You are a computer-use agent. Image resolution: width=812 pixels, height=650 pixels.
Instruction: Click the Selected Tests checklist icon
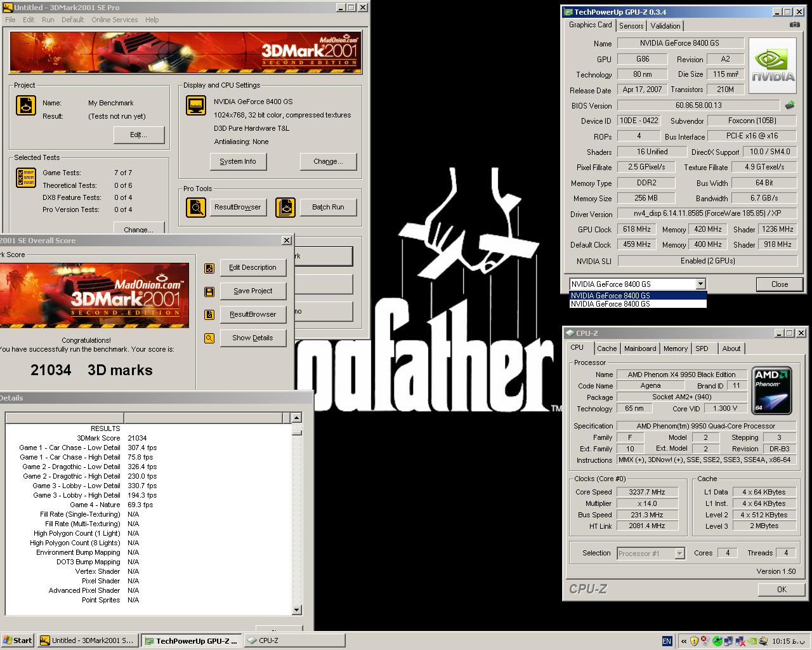26,178
